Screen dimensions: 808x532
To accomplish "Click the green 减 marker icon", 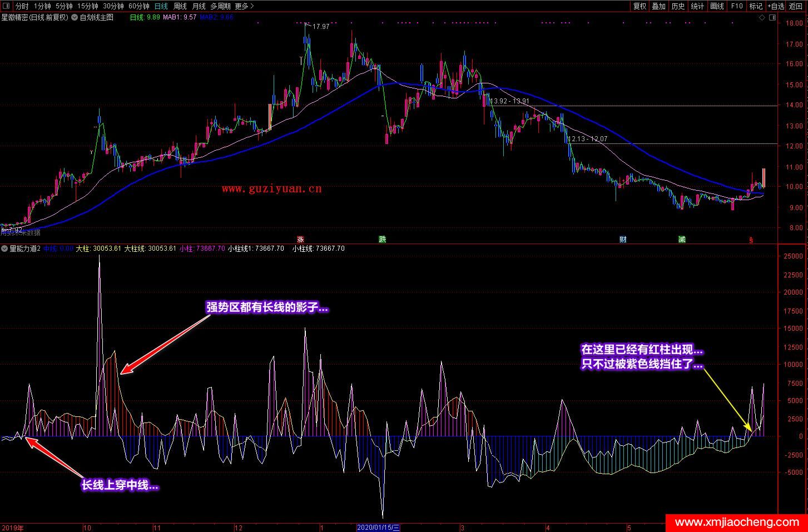I will [x=682, y=240].
